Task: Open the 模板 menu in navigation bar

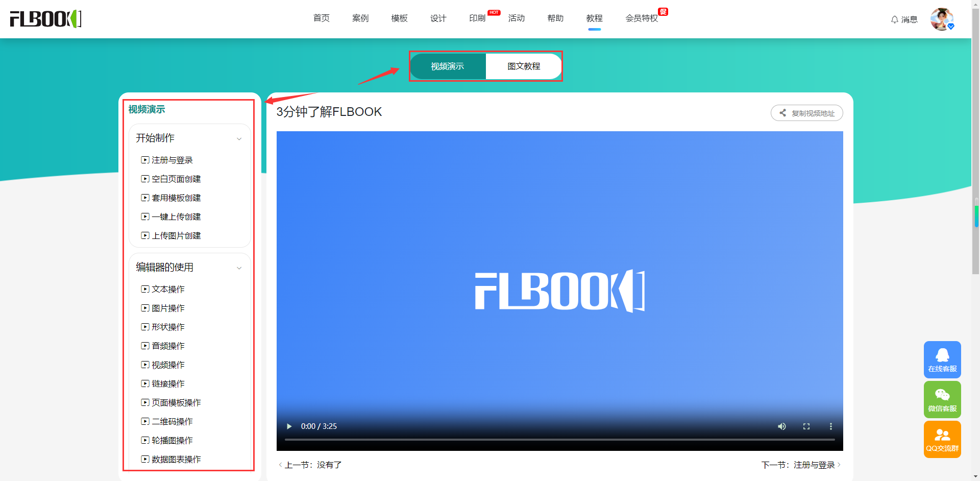Action: 399,18
